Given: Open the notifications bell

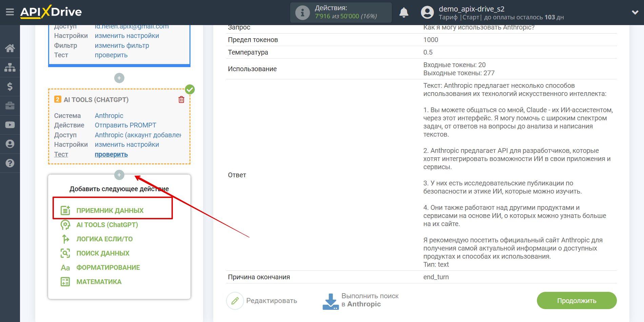Looking at the screenshot, I should (404, 13).
